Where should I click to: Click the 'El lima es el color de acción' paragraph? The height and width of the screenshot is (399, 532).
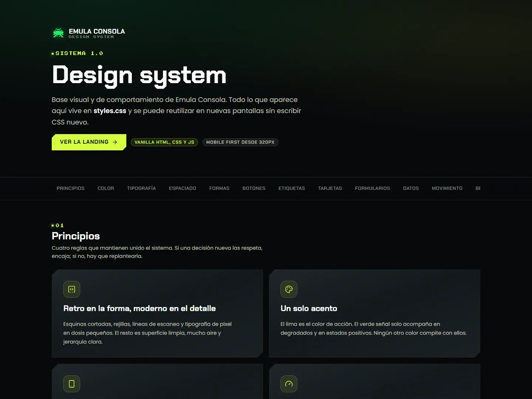374,328
